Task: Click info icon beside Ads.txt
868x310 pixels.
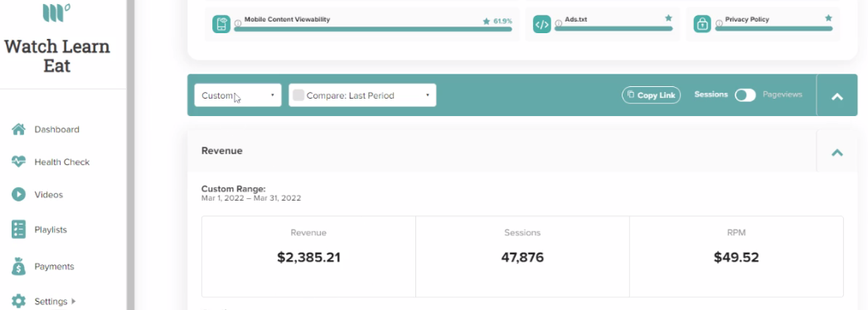Action: click(x=558, y=23)
